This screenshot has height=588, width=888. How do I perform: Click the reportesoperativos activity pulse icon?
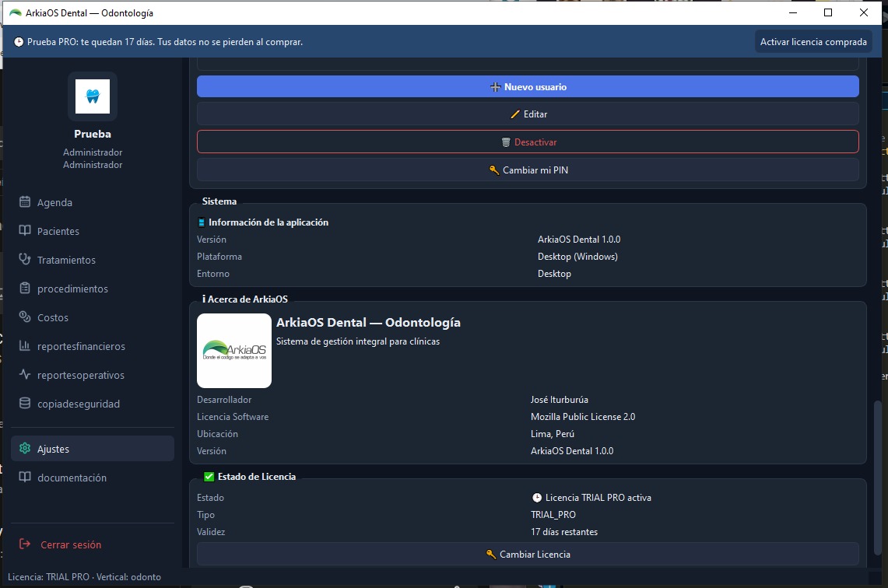pyautogui.click(x=25, y=375)
